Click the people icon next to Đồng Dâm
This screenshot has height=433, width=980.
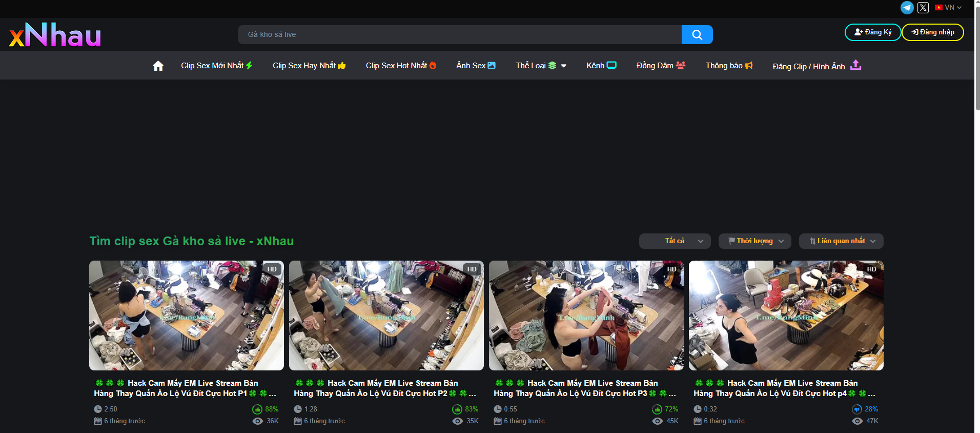point(681,65)
